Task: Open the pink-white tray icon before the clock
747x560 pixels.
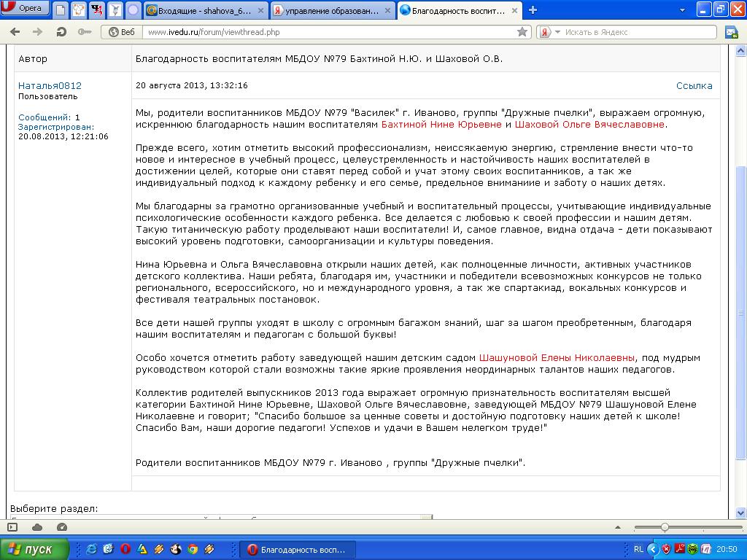Action: pyautogui.click(x=706, y=549)
